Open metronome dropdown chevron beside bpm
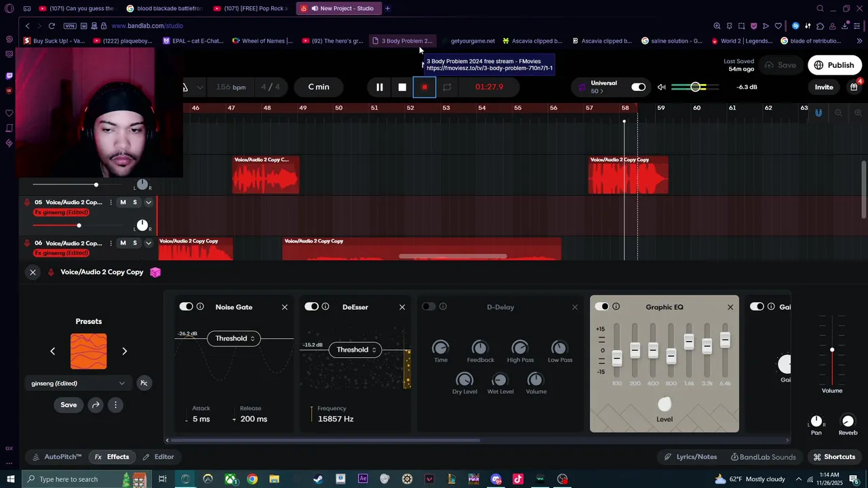Viewport: 868px width, 488px height. (199, 87)
